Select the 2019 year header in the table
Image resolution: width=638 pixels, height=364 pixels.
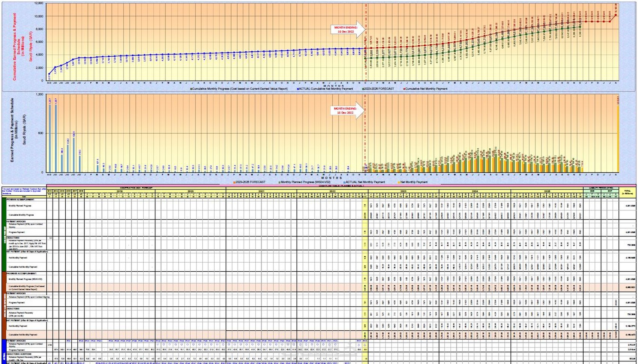point(119,191)
